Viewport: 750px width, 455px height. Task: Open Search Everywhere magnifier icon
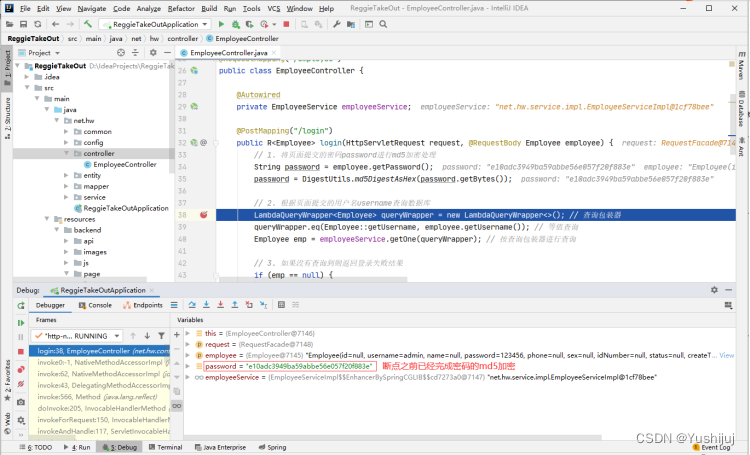(383, 24)
